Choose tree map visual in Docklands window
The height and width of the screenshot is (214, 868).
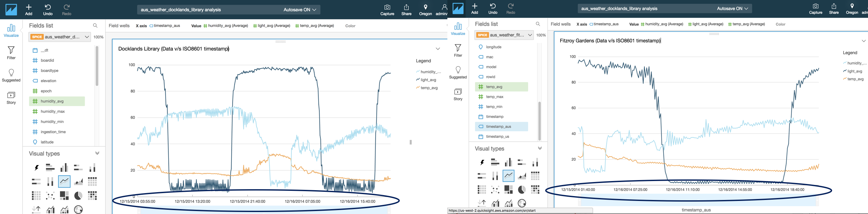pyautogui.click(x=64, y=195)
